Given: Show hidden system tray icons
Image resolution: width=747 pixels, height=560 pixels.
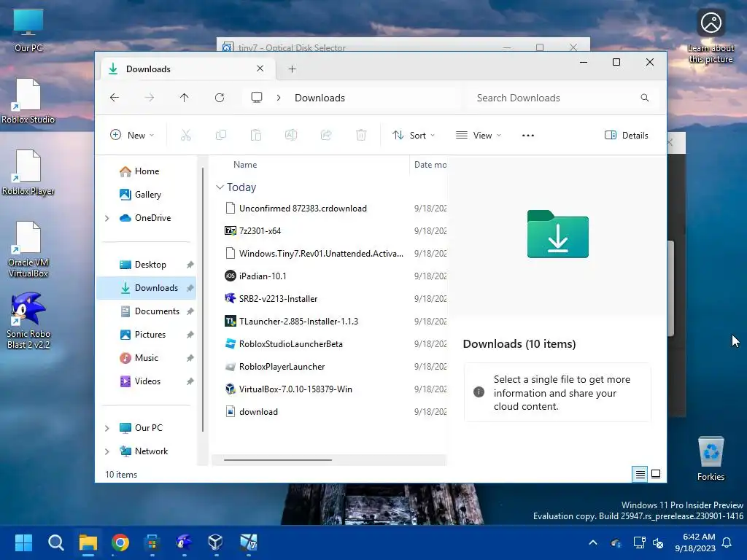Looking at the screenshot, I should tap(593, 542).
